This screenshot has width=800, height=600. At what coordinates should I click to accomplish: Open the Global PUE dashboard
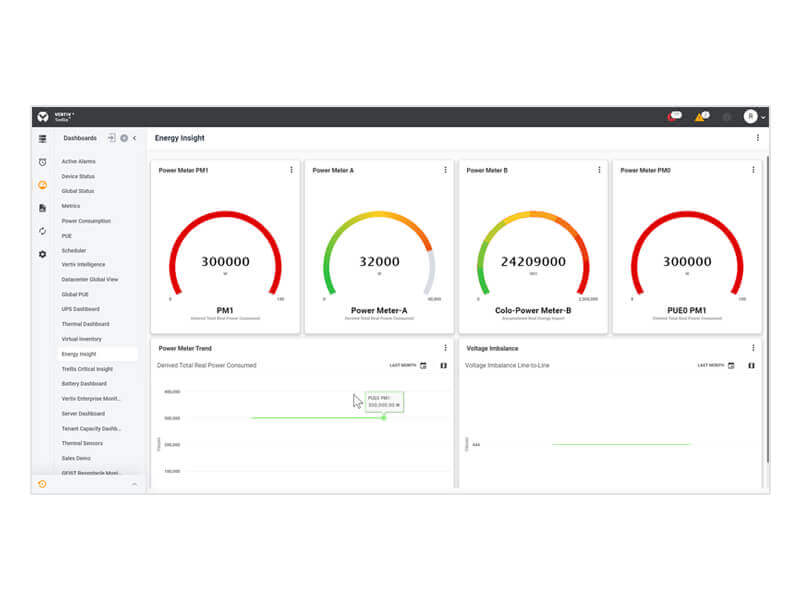coord(76,294)
